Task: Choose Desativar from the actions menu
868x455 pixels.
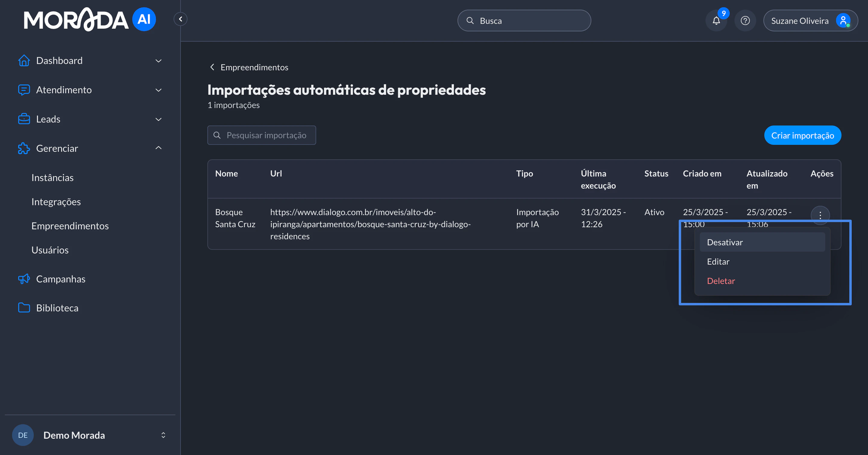Action: 725,242
